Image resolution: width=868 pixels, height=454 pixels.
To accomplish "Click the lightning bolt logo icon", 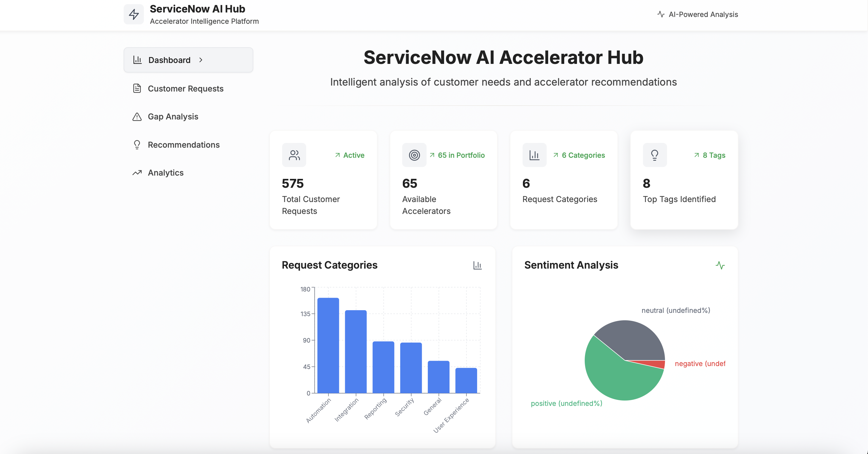I will coord(134,14).
